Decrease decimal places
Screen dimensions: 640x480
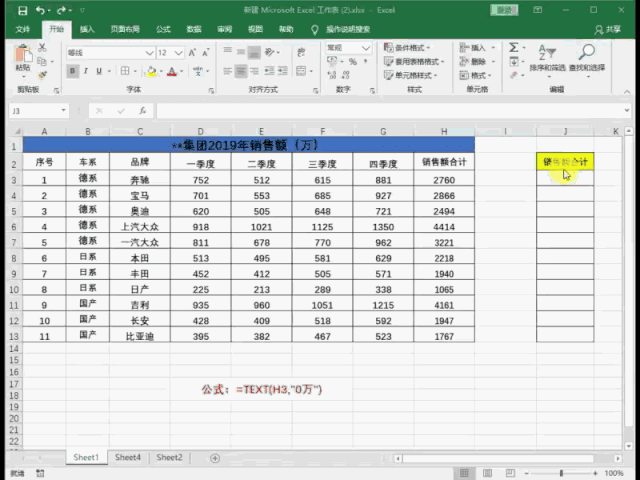[x=346, y=75]
